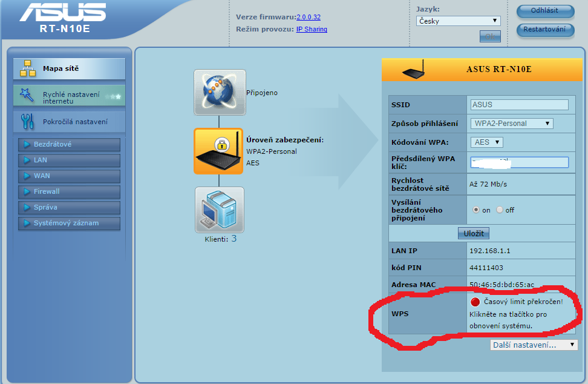
Task: Click the Úroveň zabezpečení label
Action: (x=285, y=140)
